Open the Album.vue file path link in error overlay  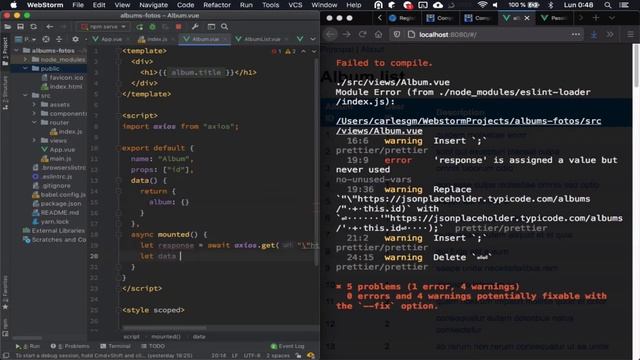(468, 126)
